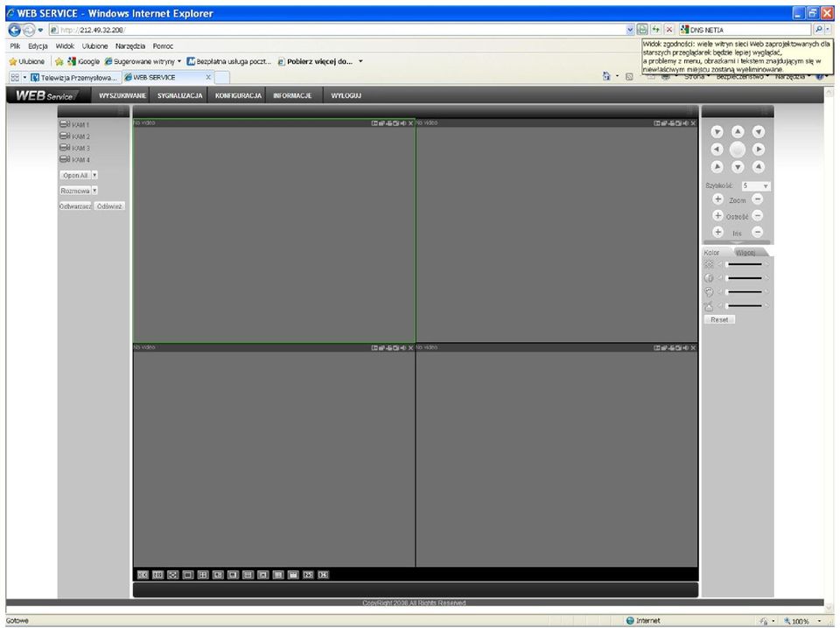
Task: Click the PTZ up arrow
Action: (x=738, y=131)
